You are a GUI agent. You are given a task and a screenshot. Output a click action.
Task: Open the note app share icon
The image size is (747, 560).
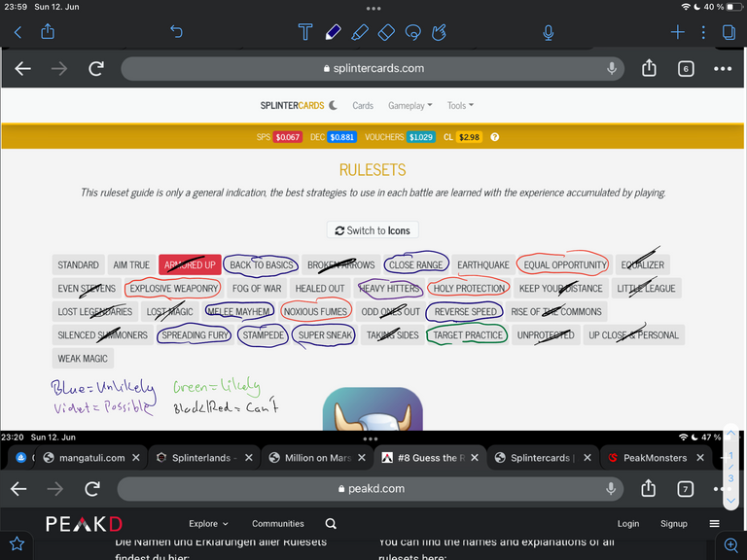[48, 31]
